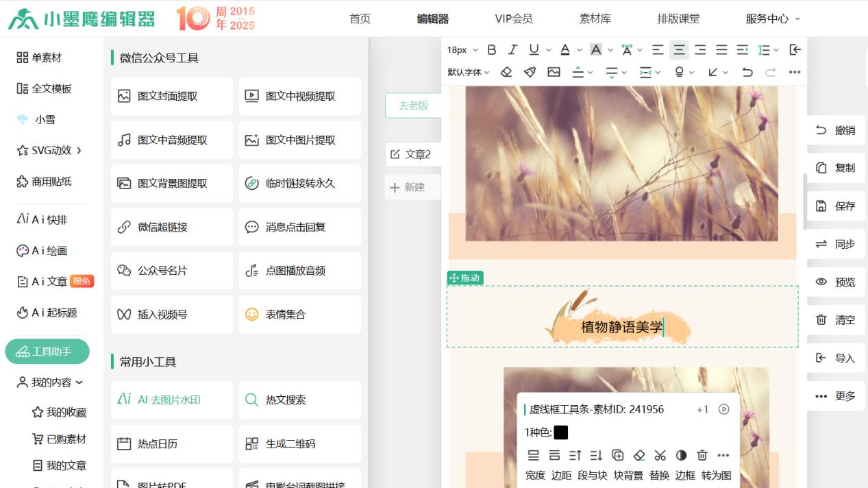Select the 图文中视频提取 video extraction tool
868x488 pixels.
[299, 96]
